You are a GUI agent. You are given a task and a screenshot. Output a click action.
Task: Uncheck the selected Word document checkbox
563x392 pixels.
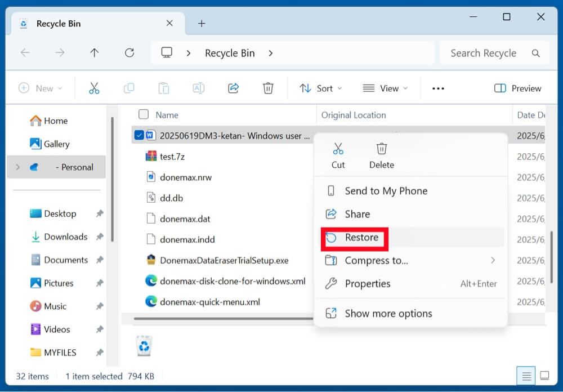click(x=139, y=135)
